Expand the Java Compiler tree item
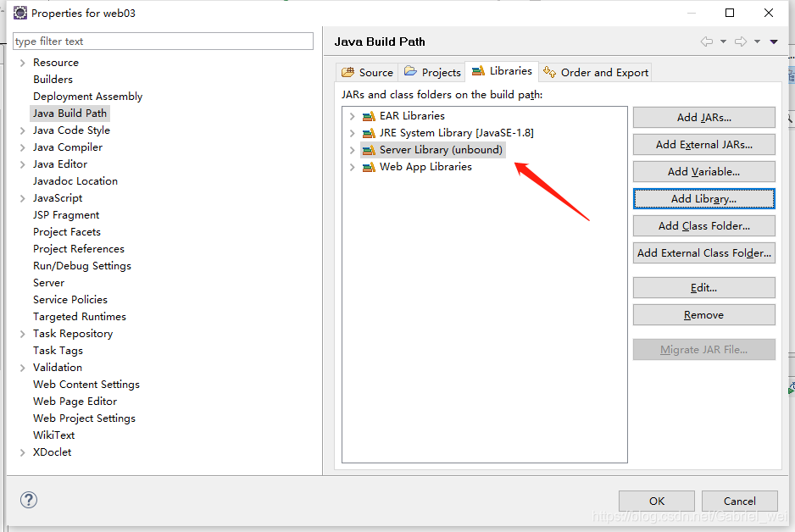This screenshot has height=532, width=795. tap(22, 147)
